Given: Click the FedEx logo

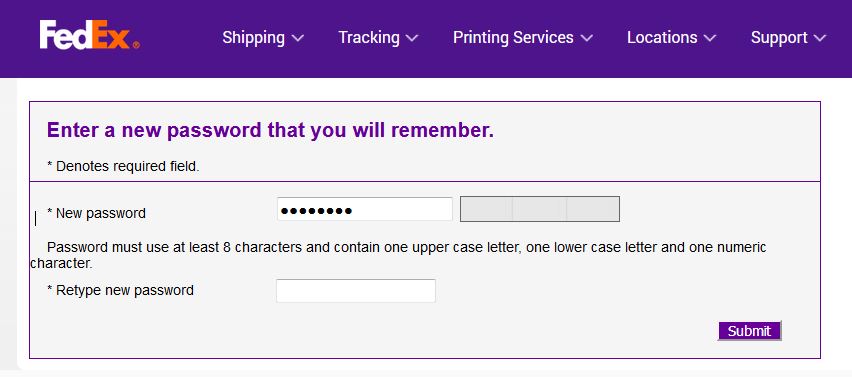Looking at the screenshot, I should 89,35.
